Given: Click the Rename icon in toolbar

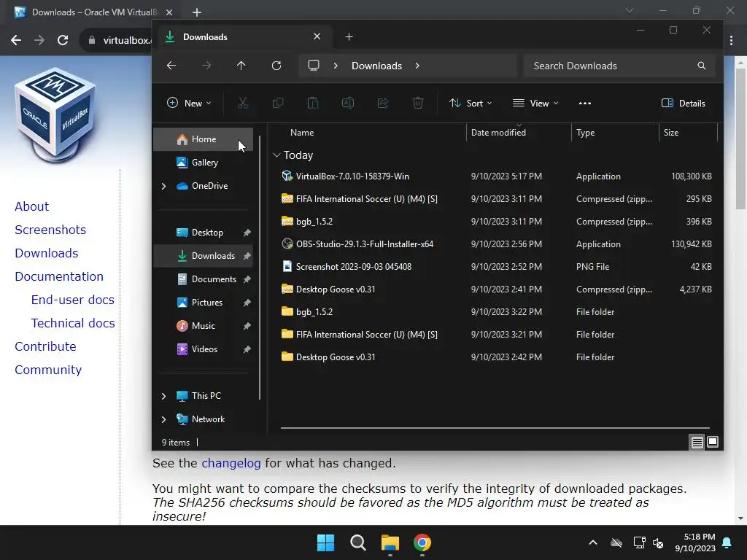Looking at the screenshot, I should tap(348, 103).
